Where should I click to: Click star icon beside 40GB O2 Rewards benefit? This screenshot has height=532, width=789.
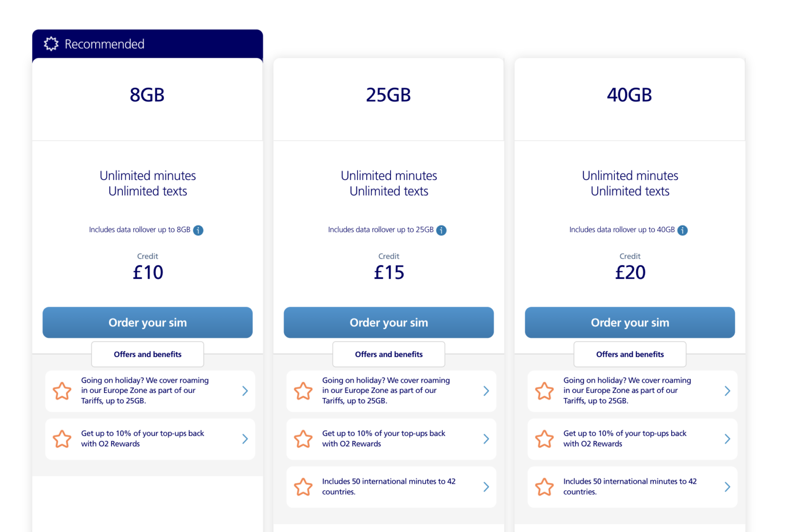(544, 438)
